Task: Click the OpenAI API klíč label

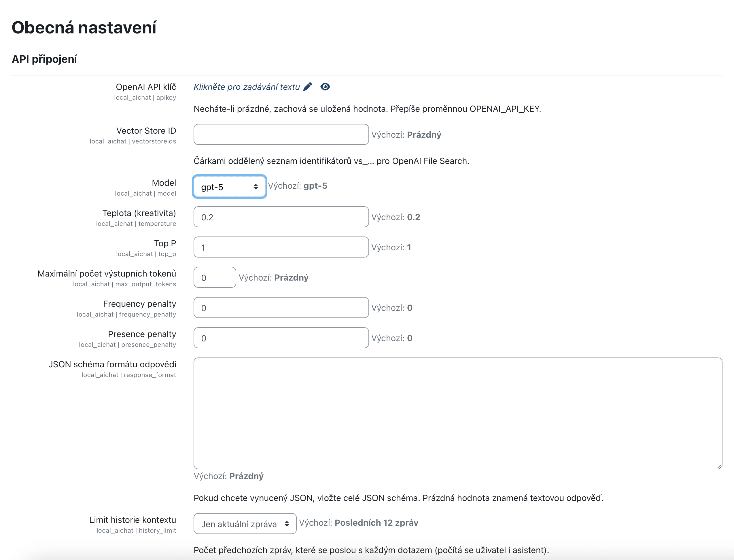Action: click(x=146, y=87)
